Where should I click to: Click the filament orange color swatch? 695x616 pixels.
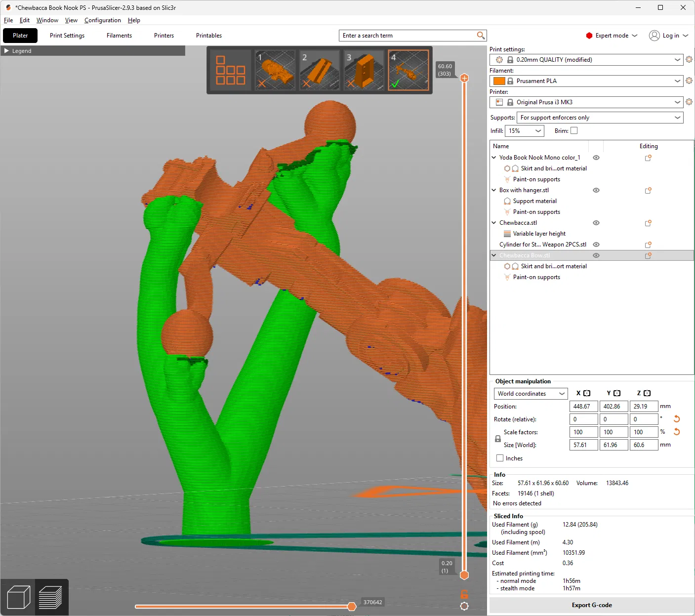click(x=499, y=81)
